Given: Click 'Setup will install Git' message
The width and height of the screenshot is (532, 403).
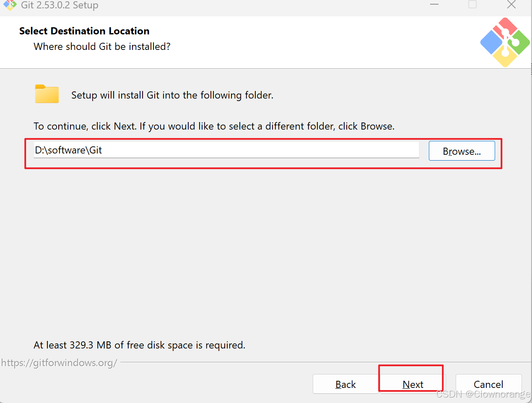Looking at the screenshot, I should coord(172,95).
